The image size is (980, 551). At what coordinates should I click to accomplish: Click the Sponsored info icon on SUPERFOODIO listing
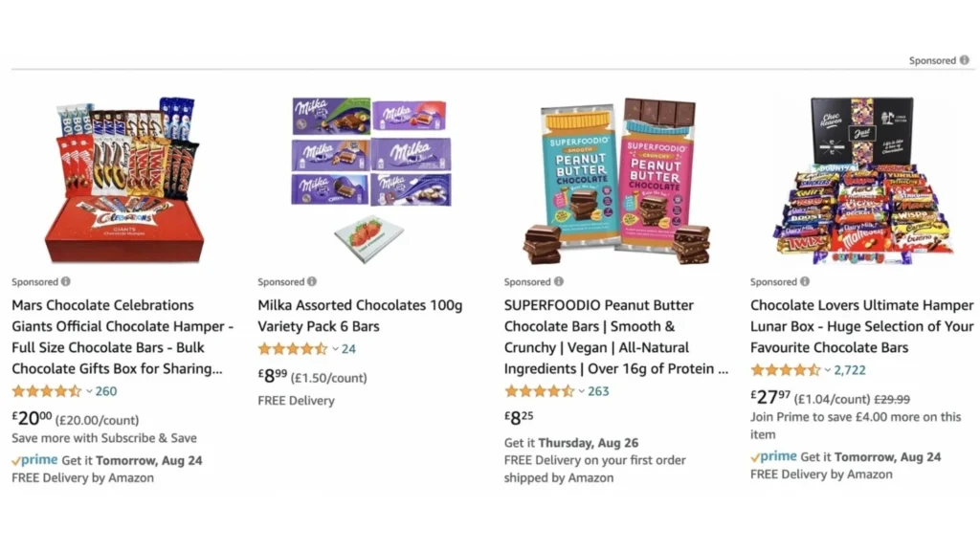tap(560, 282)
